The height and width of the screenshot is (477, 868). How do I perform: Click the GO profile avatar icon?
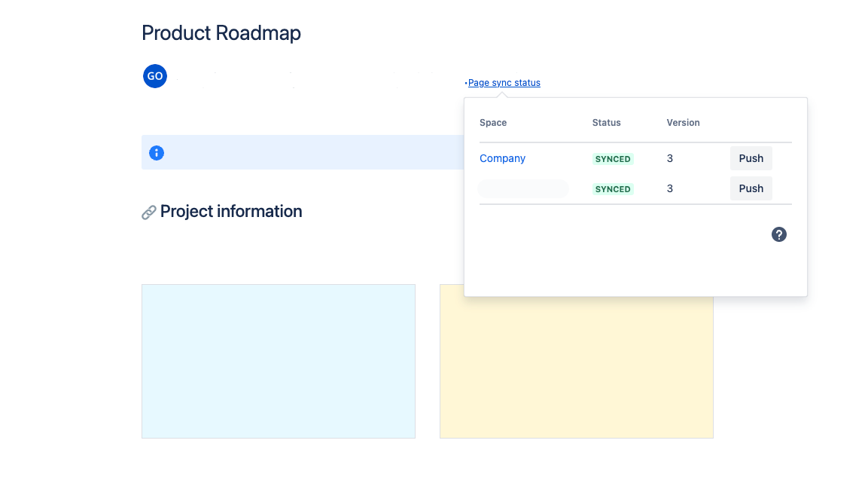coord(154,76)
